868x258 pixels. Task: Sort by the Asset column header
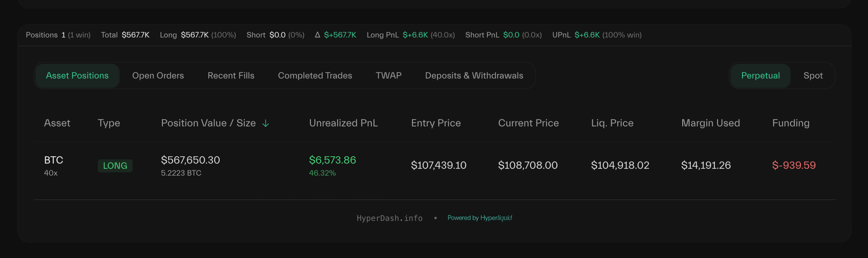(x=57, y=123)
